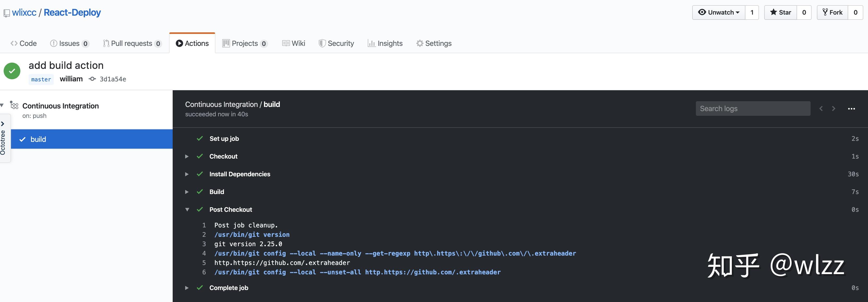This screenshot has height=302, width=868.
Task: Toggle repository watching via Unwatch
Action: click(718, 12)
